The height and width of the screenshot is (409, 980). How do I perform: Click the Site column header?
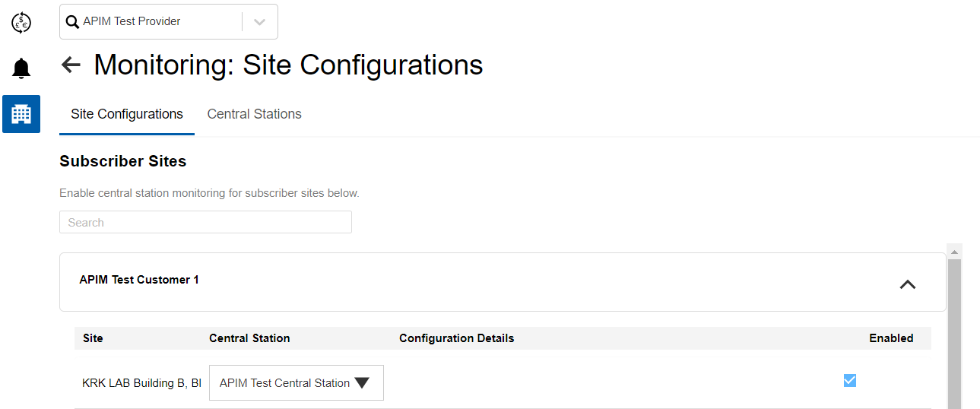coord(93,338)
